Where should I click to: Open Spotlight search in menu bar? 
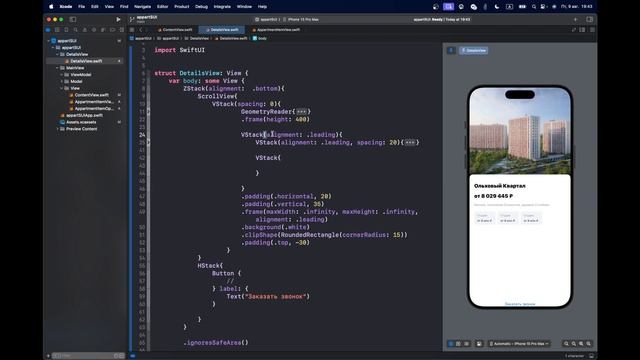tap(533, 7)
